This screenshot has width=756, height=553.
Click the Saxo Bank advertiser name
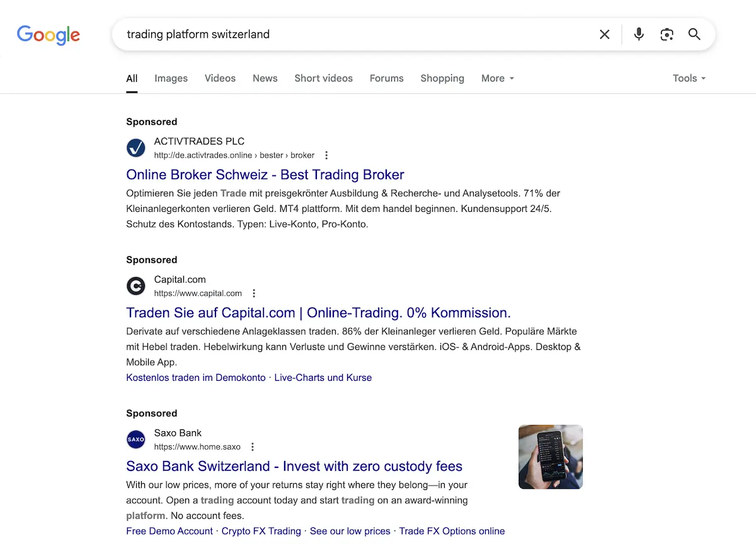[x=178, y=433]
